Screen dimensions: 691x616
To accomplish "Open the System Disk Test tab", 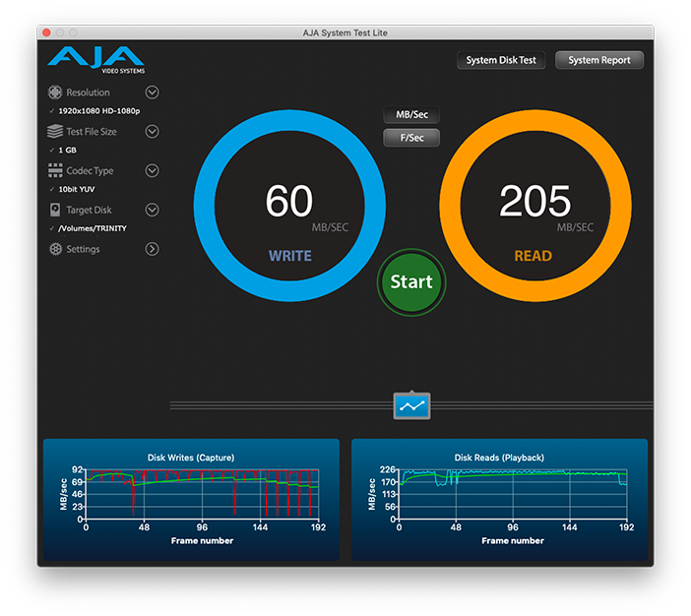I will [501, 60].
